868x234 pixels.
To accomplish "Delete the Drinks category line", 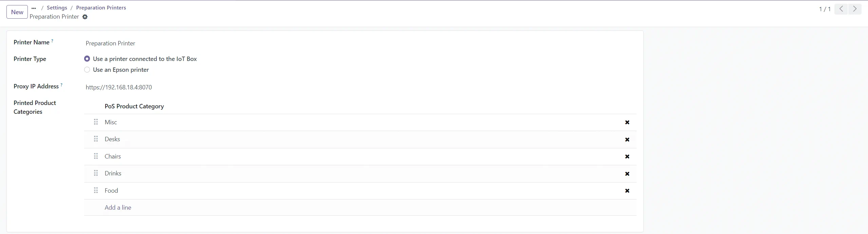I will [627, 174].
